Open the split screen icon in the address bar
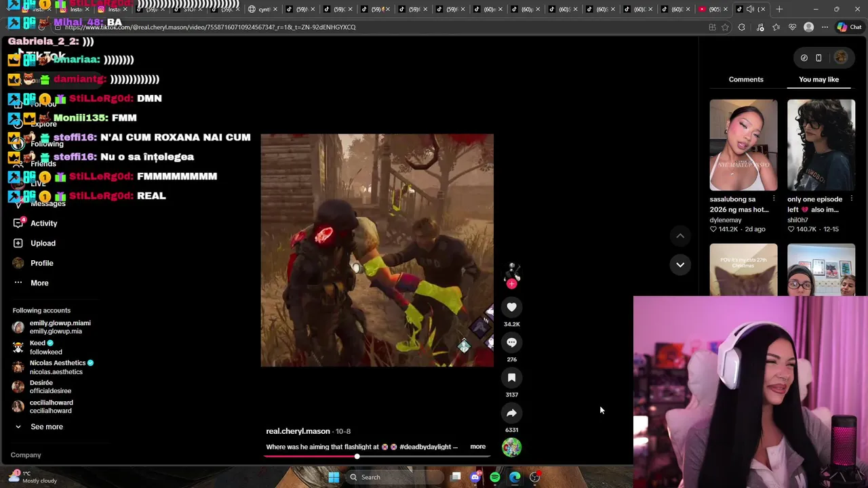Viewport: 868px width, 488px height. tap(712, 27)
